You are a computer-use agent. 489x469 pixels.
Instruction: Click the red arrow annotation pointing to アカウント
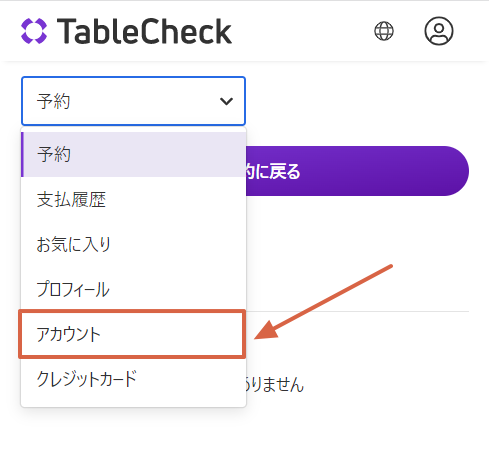pos(323,302)
